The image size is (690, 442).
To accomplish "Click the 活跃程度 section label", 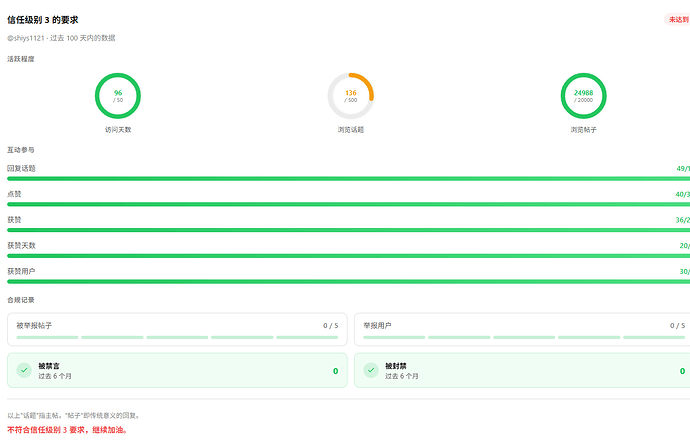I will 21,59.
